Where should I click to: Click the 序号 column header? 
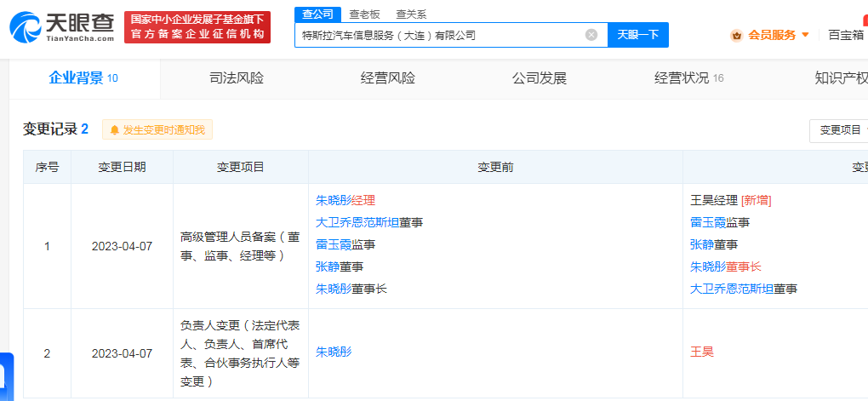point(47,167)
